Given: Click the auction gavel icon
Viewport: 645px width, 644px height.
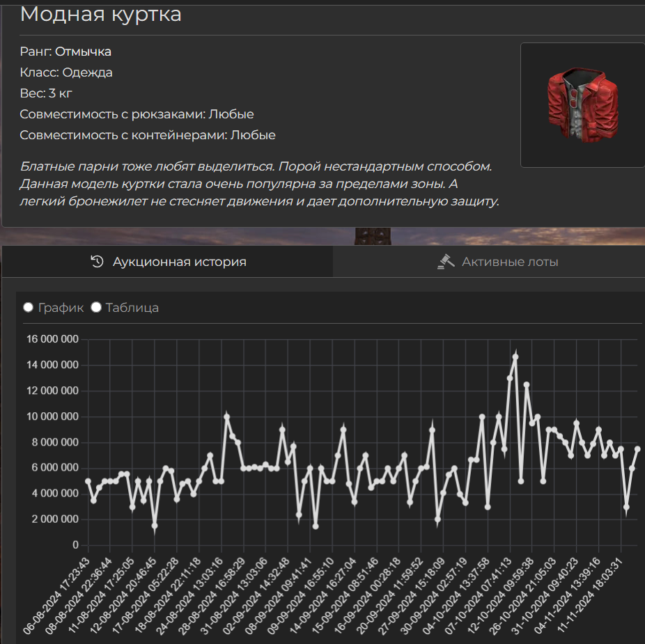Looking at the screenshot, I should [446, 262].
